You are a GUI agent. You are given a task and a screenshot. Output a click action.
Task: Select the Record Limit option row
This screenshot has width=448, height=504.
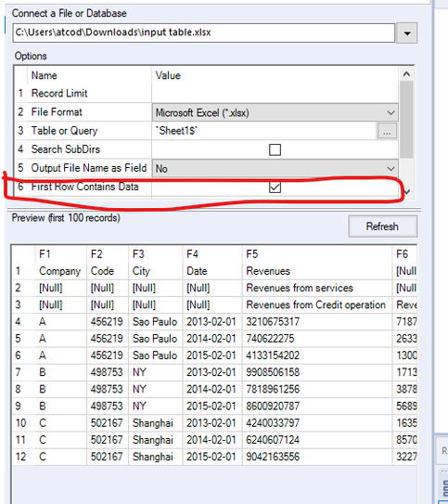tap(59, 93)
